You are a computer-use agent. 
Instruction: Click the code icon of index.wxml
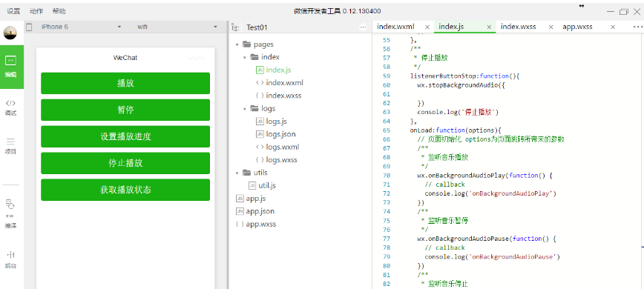(260, 83)
